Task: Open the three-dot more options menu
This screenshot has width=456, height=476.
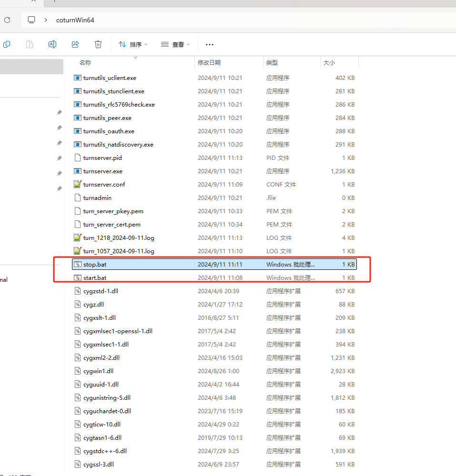Action: coord(210,44)
